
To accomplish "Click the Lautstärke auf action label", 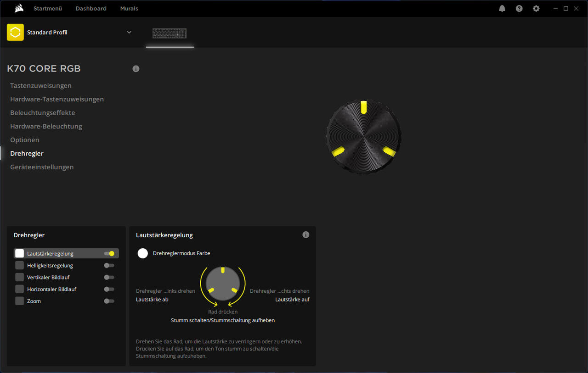I will pyautogui.click(x=292, y=300).
